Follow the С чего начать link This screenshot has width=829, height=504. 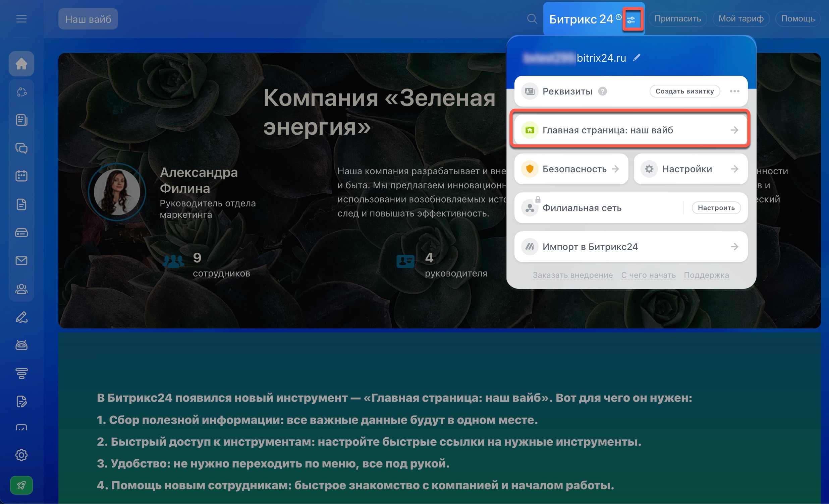click(x=648, y=275)
